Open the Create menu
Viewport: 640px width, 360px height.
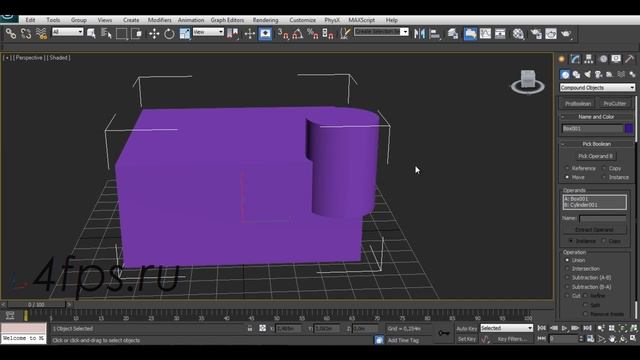click(131, 20)
